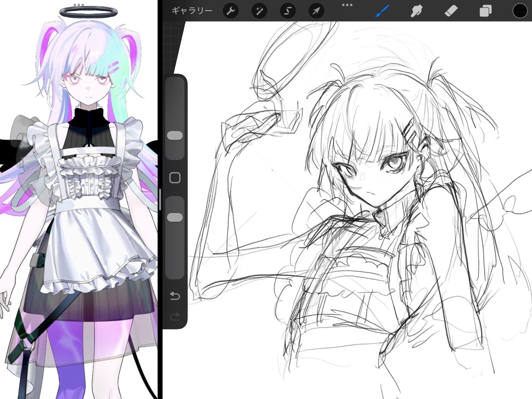
Task: Select the Brush paint tool
Action: coord(382,11)
